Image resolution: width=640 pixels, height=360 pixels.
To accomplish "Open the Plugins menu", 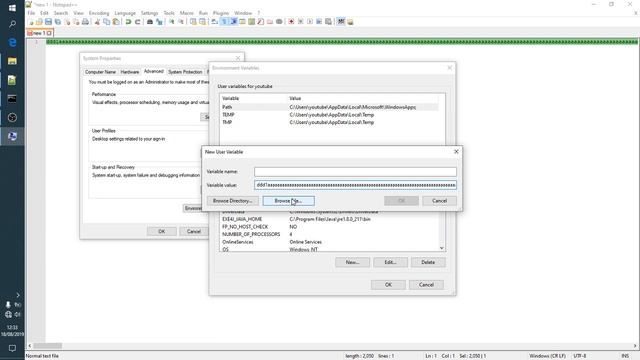I will coord(221,13).
